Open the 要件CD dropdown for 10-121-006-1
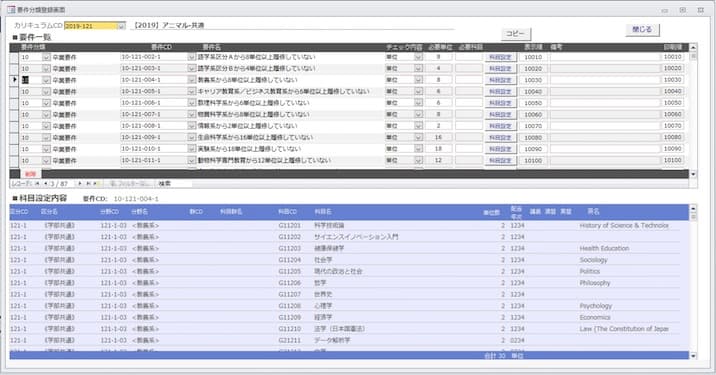 point(191,103)
